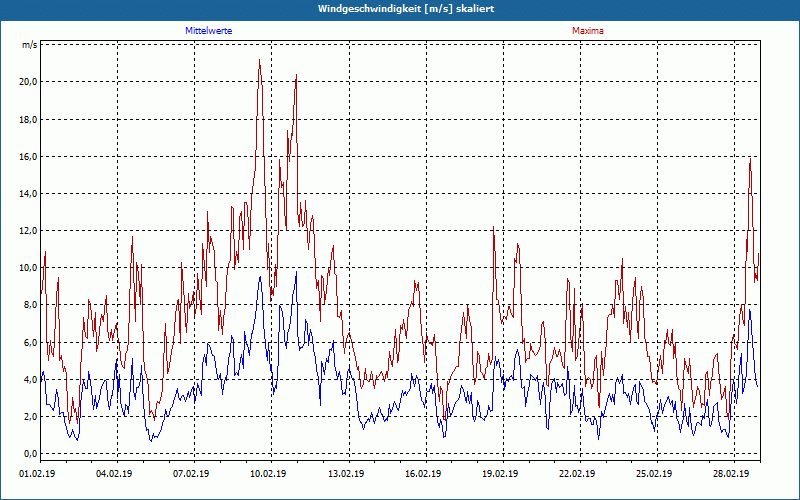Select the blue 'Mittelwerte' legend label
Image resolution: width=800 pixels, height=500 pixels.
coord(209,31)
